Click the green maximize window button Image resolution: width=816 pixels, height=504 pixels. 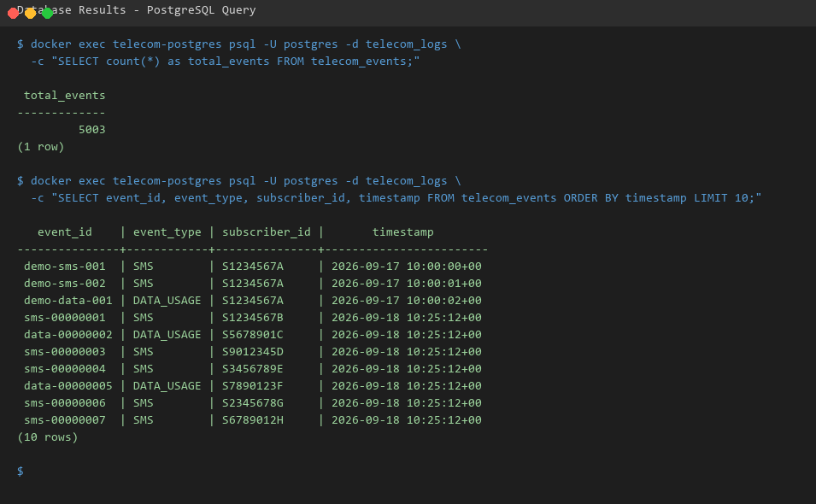coord(47,13)
